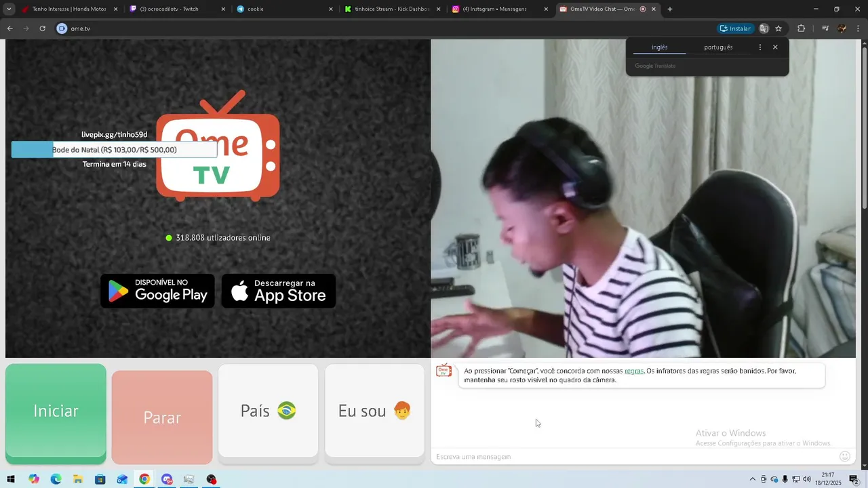The image size is (868, 488).
Task: Open the tab search dropdown arrow
Action: (x=9, y=9)
